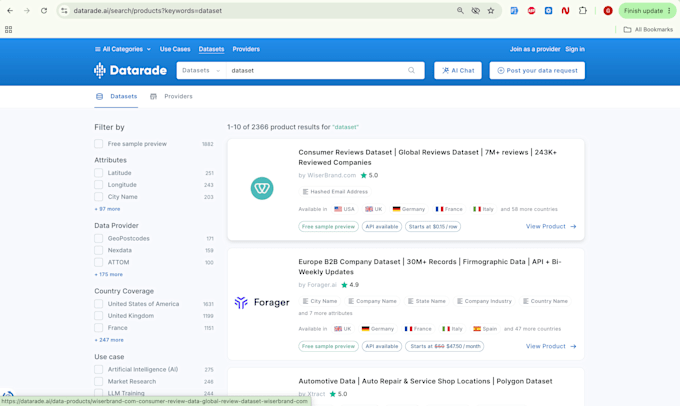Click the browser back arrow
The width and height of the screenshot is (680, 406).
[10, 11]
